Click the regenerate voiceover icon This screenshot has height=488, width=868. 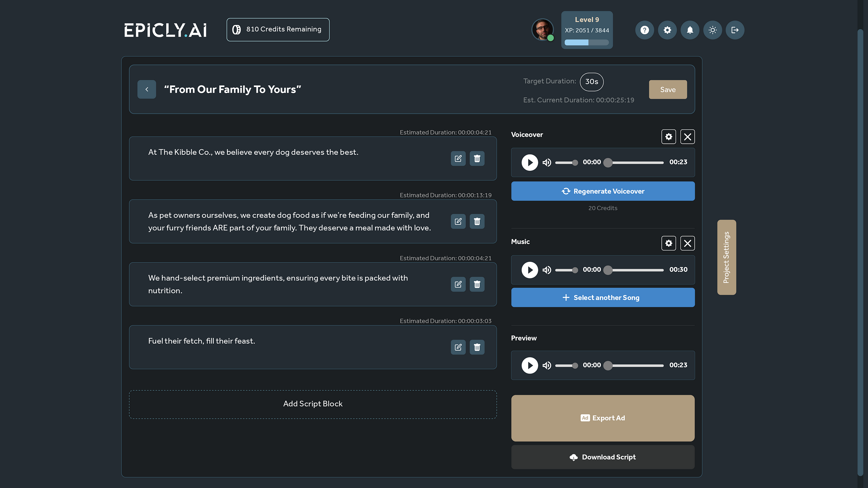coord(565,191)
